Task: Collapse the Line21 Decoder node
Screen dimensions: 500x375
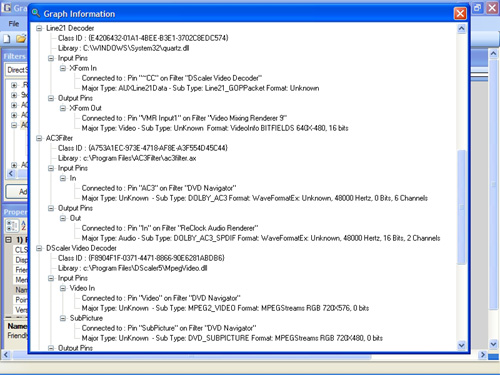Action: tap(39, 28)
